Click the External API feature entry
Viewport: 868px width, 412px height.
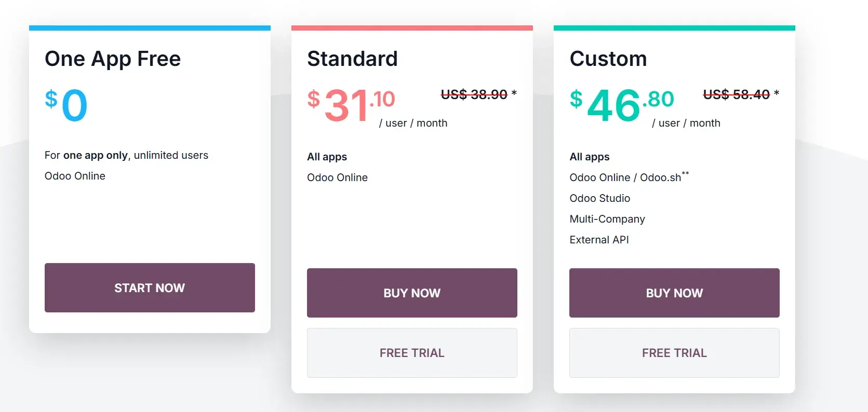click(x=599, y=240)
